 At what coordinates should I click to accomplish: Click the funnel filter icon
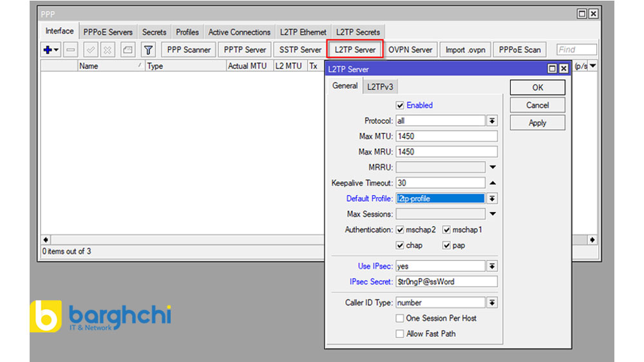(148, 50)
